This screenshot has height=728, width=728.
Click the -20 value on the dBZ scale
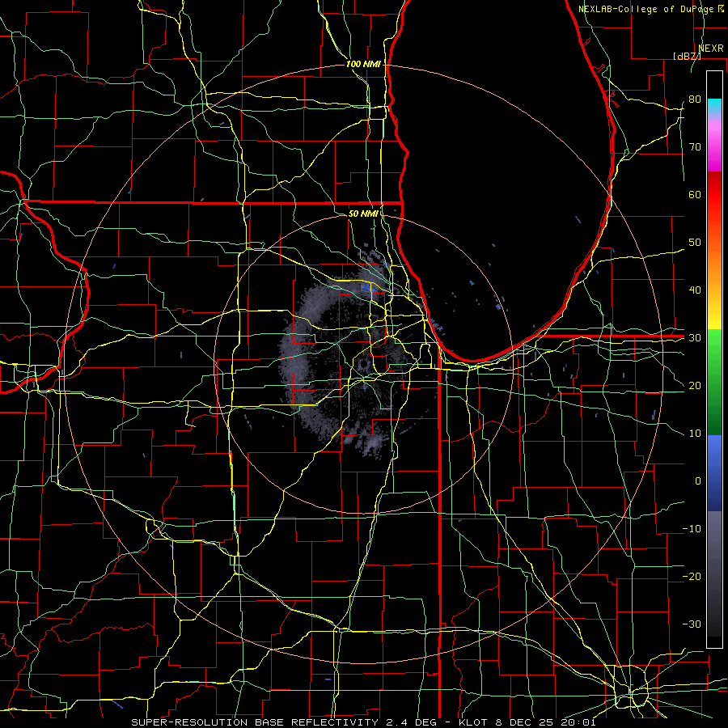(692, 576)
